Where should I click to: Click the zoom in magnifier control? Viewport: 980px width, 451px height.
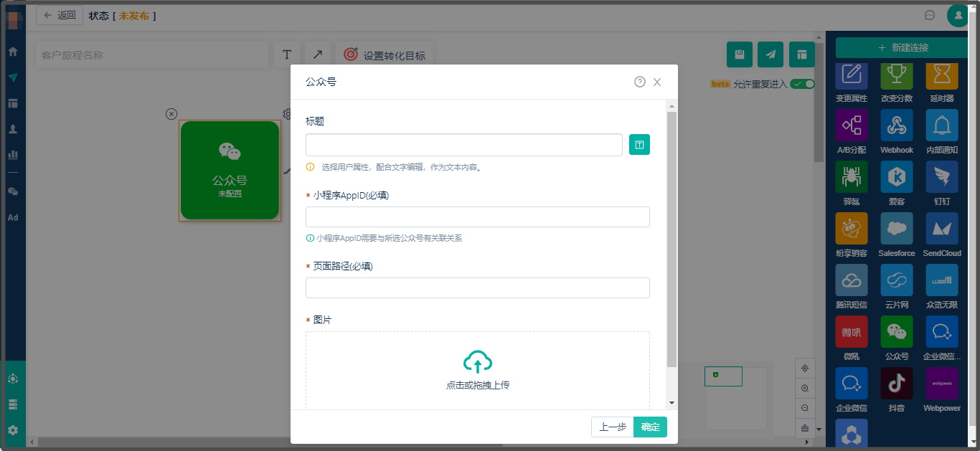(x=805, y=388)
